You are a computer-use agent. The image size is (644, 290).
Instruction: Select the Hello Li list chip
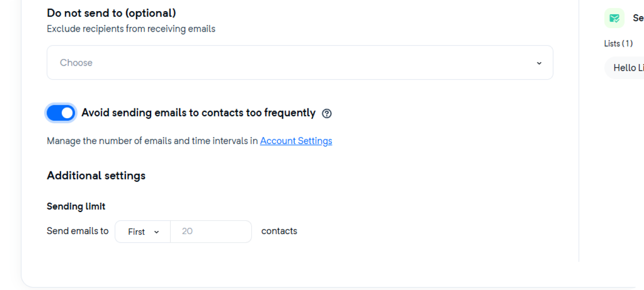coord(624,68)
